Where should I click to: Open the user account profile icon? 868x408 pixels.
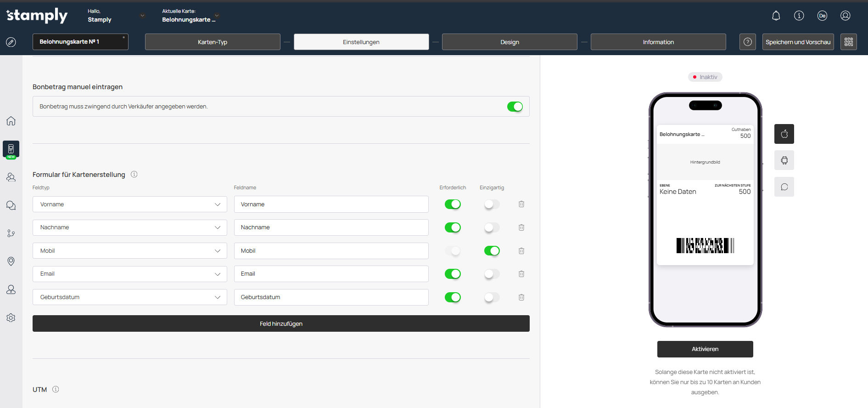click(845, 16)
